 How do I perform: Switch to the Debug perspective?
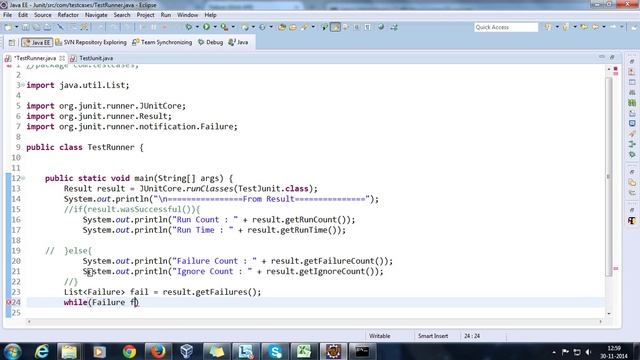211,42
